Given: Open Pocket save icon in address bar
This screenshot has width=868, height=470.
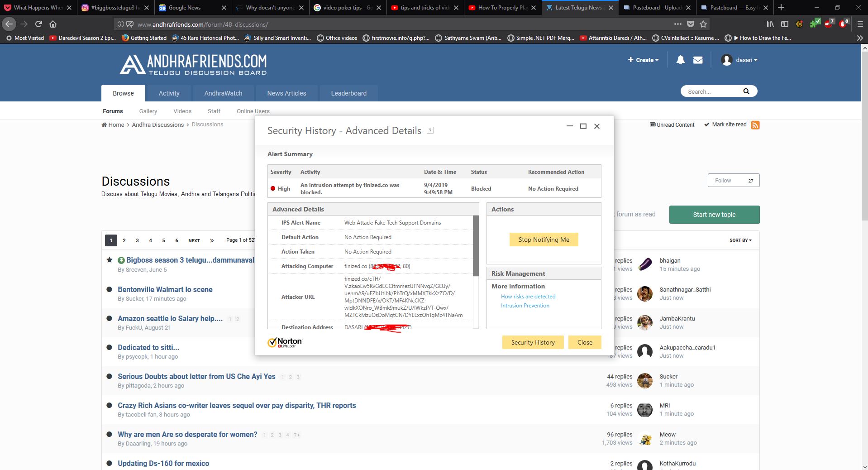Looking at the screenshot, I should tap(690, 24).
